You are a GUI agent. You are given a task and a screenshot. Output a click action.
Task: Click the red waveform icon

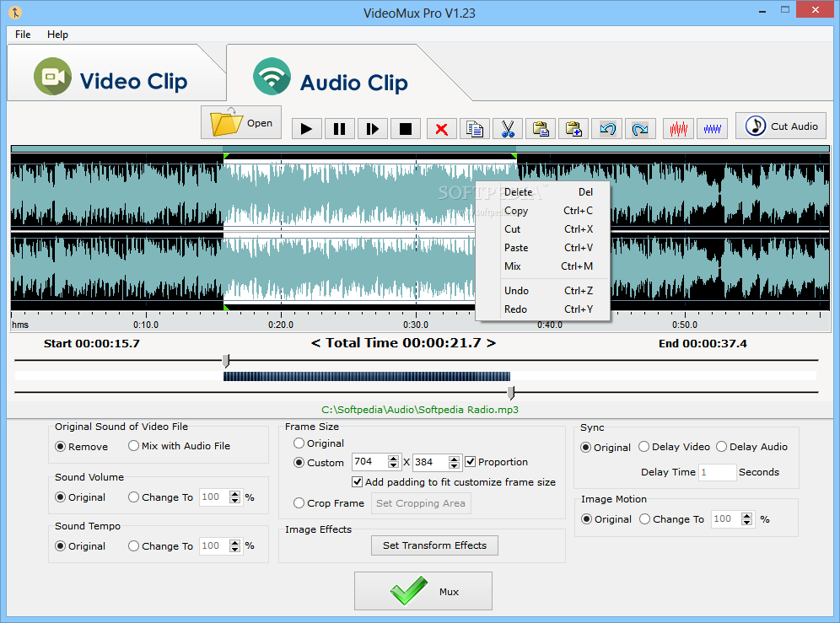tap(678, 129)
